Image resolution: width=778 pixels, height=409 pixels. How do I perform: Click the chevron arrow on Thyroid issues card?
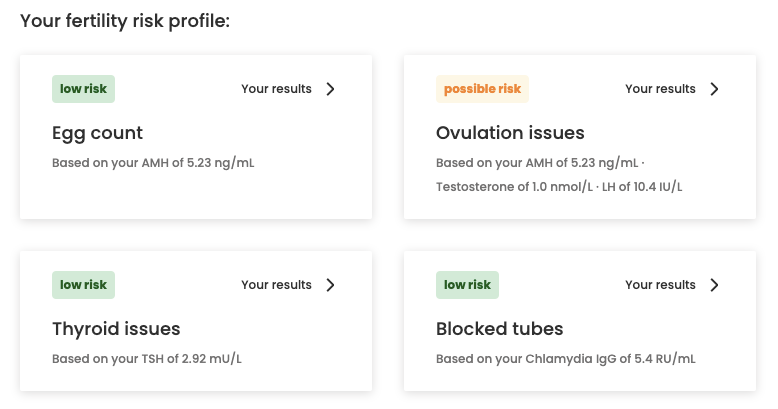[x=331, y=285]
